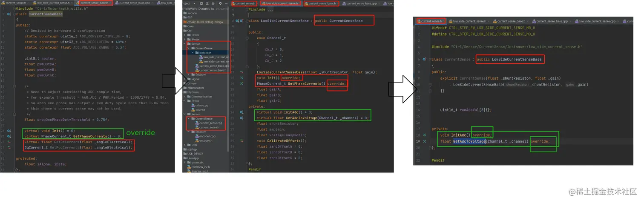
Task: Expand the Motor folder in the Project tree
Action: (x=184, y=39)
